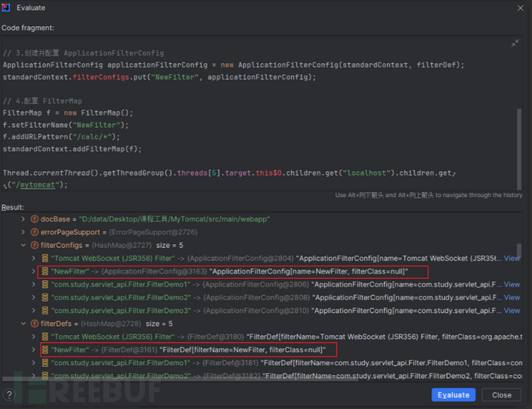Click the field icon beside filterConfigs

33,245
